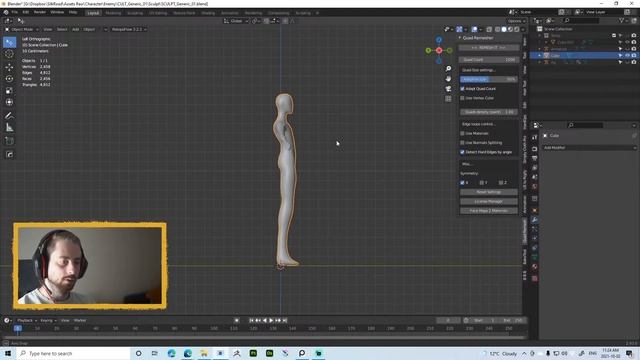
Task: Click the Reset Settings button
Action: 489,192
